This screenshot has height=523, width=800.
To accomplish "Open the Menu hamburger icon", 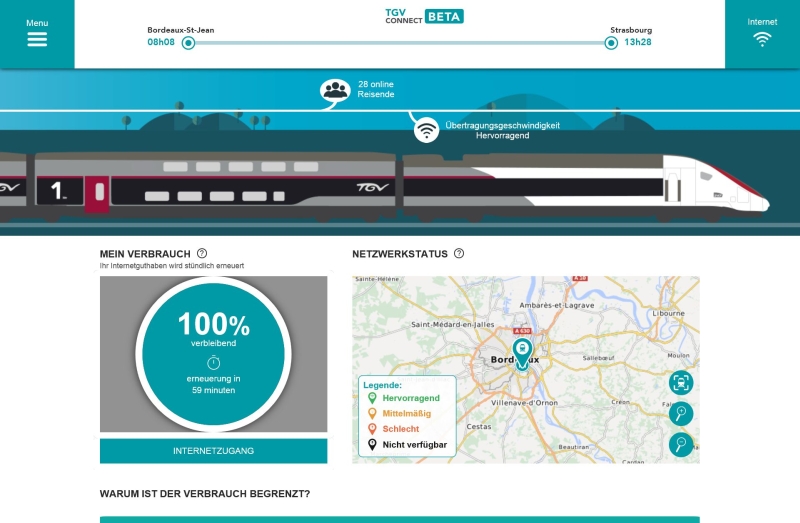I will 37,39.
